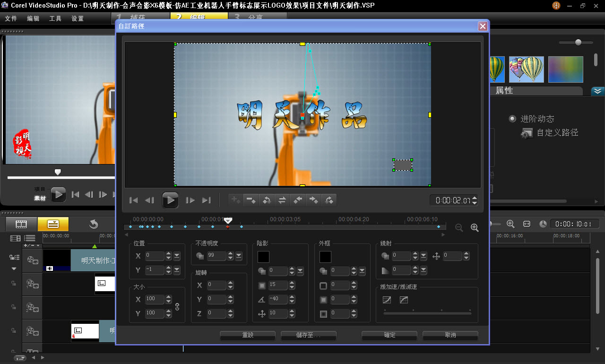Image resolution: width=605 pixels, height=364 pixels.
Task: Adjust the ease in/out slider
Action: (x=427, y=312)
